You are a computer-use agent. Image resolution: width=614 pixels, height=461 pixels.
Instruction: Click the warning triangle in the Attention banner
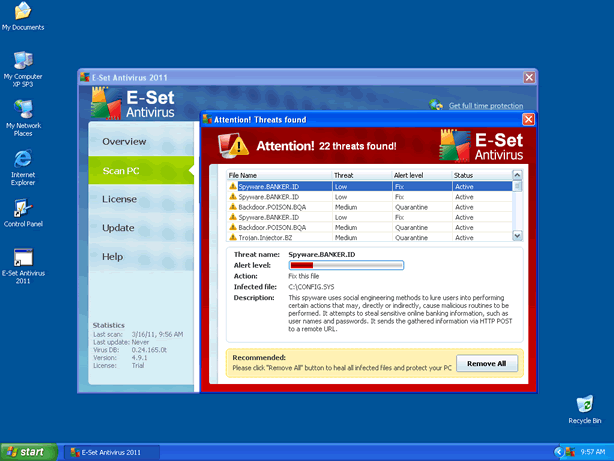tap(234, 146)
